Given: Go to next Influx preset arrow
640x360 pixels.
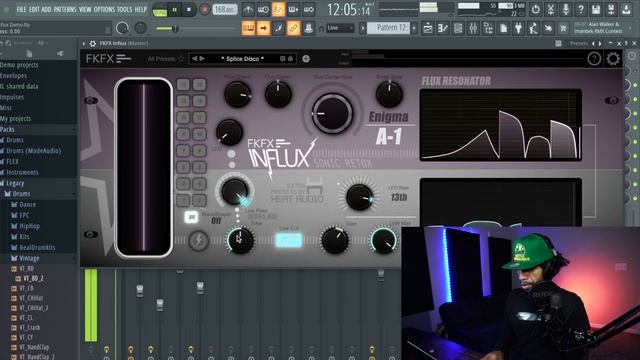Looking at the screenshot, I should tap(202, 59).
